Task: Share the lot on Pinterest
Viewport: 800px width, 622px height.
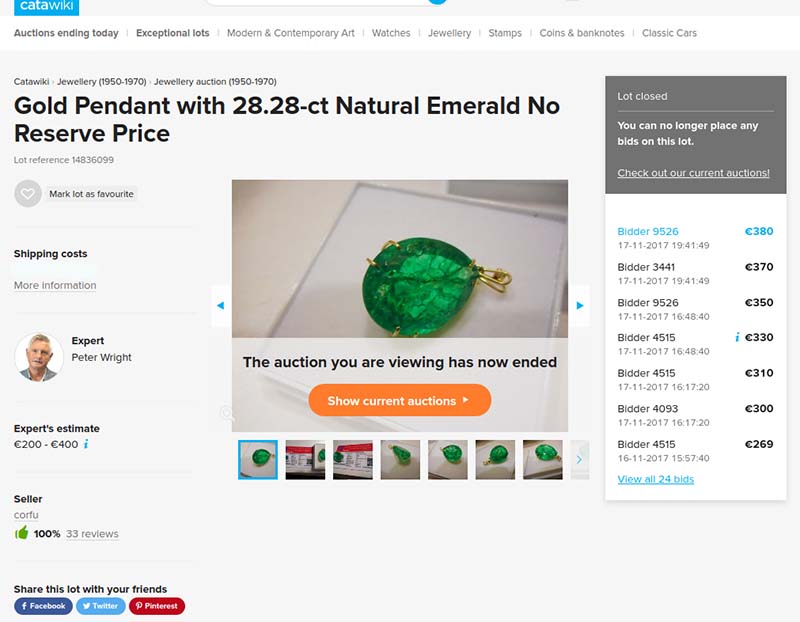Action: point(157,606)
